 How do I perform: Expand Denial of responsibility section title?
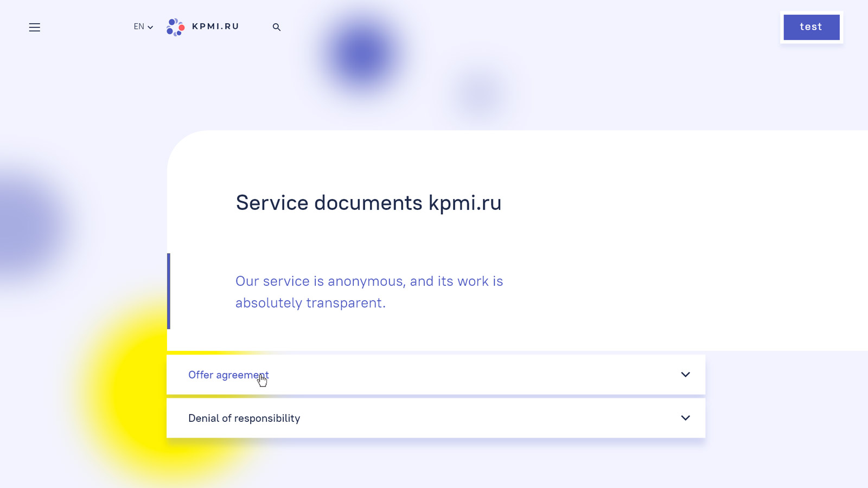[x=244, y=418]
